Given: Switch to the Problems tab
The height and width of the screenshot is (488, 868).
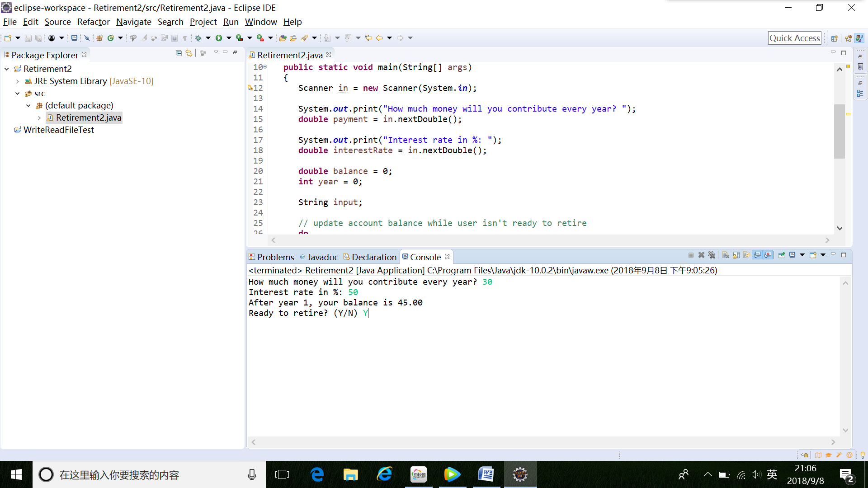Looking at the screenshot, I should [x=271, y=257].
